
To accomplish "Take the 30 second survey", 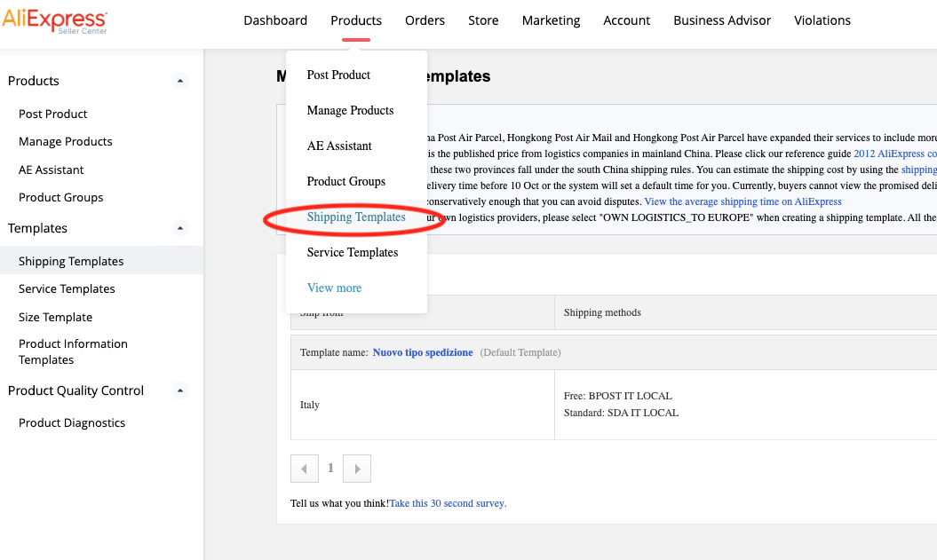I will [x=448, y=503].
